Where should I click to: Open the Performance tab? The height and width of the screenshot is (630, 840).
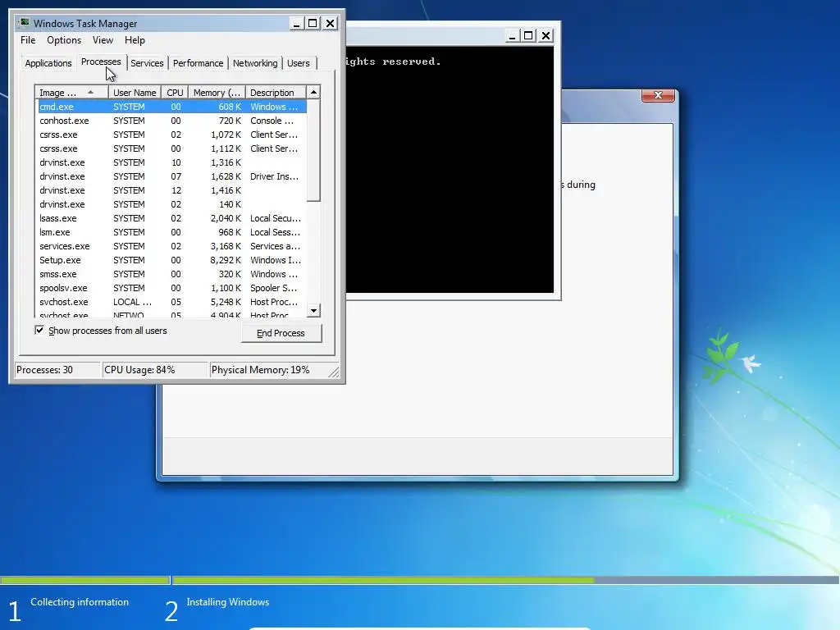click(x=198, y=63)
